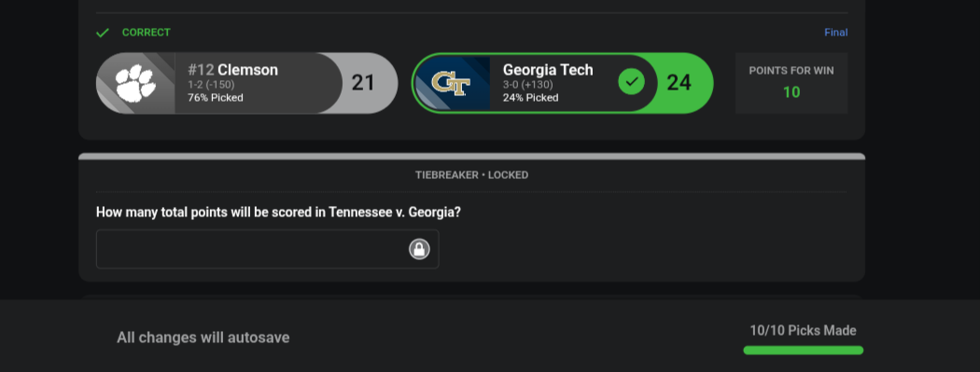Image resolution: width=980 pixels, height=372 pixels.
Task: Click the Georgia Tech score 24
Action: click(x=679, y=82)
